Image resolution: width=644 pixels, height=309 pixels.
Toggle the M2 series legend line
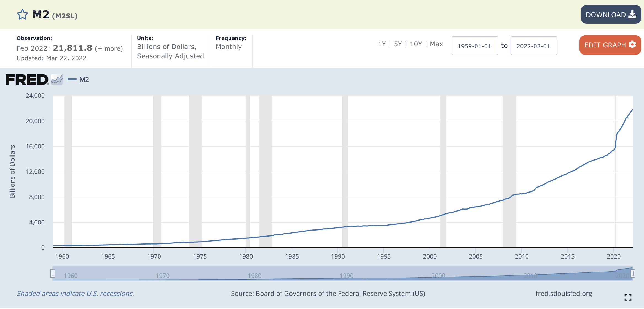(x=72, y=79)
